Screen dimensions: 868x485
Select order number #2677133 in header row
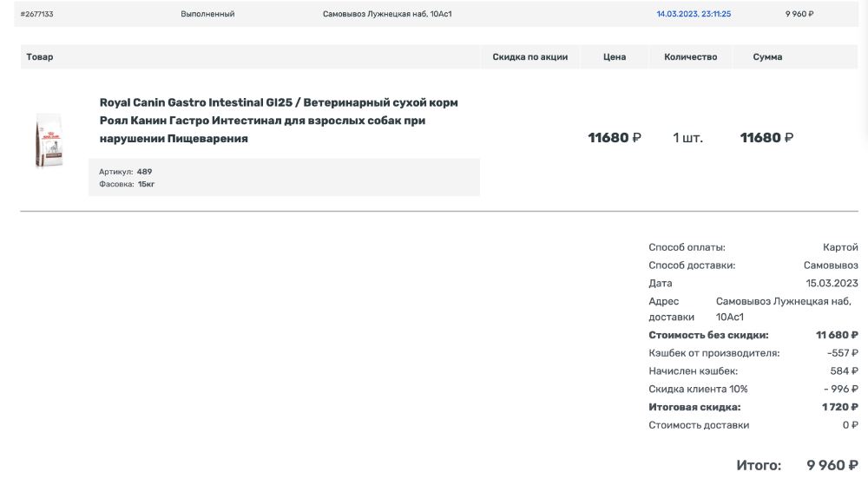[36, 14]
